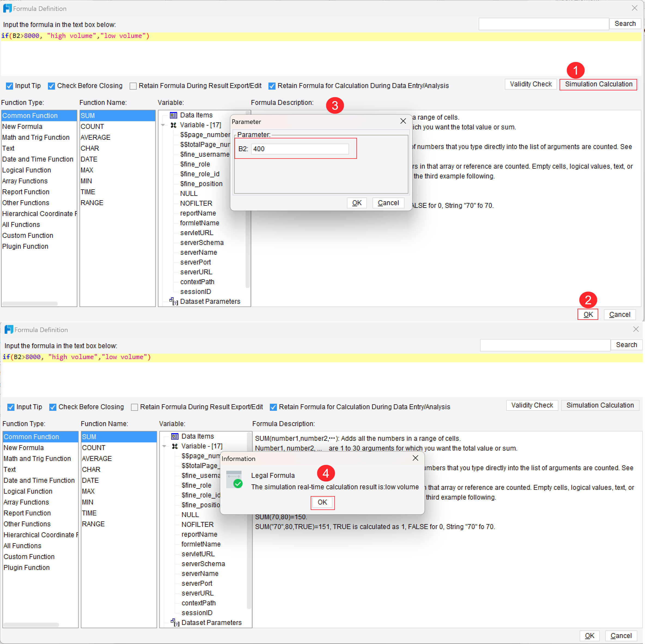
Task: Click the Formula Definition app icon of the Parameter-dialog window
Action: coord(7,8)
